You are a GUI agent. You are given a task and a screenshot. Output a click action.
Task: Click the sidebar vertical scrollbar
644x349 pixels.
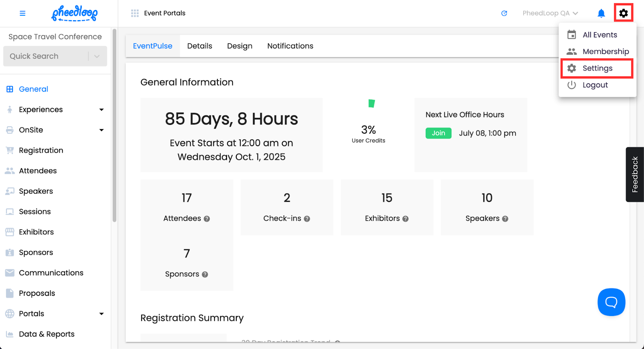(114, 125)
